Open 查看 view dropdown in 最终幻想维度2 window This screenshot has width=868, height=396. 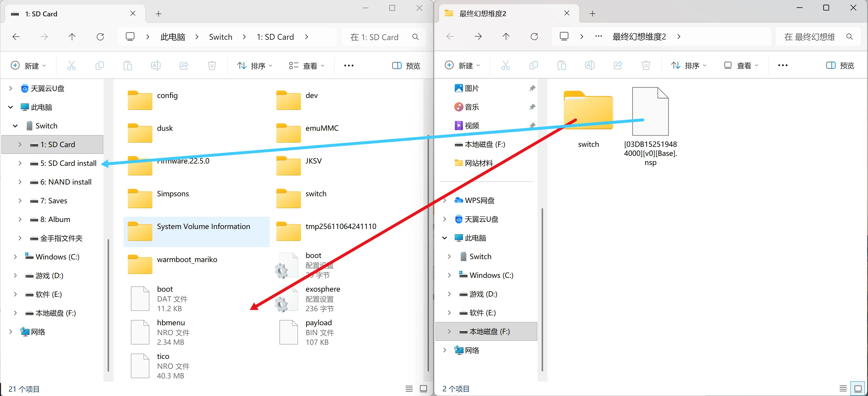pyautogui.click(x=741, y=66)
